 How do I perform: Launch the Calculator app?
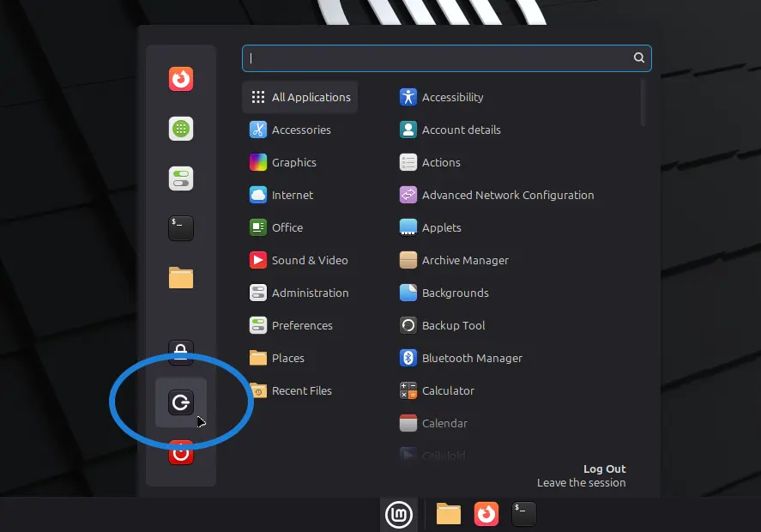446,390
